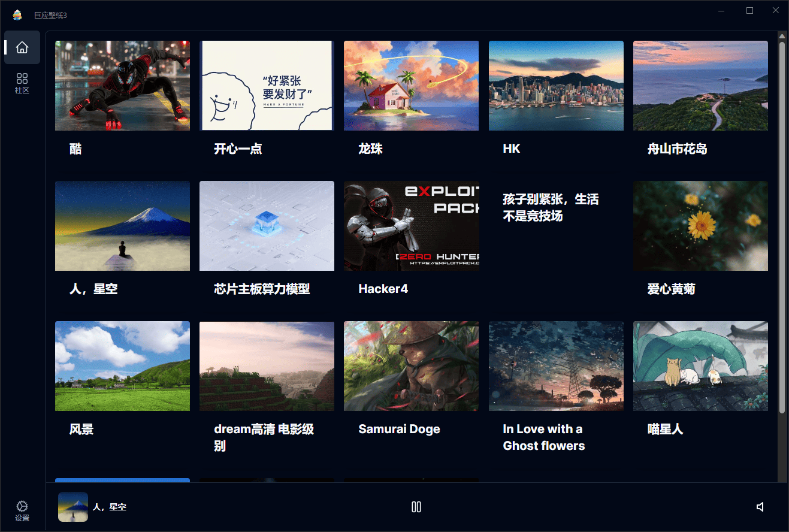
Task: Open the Samurai Doge wallpaper
Action: point(411,366)
